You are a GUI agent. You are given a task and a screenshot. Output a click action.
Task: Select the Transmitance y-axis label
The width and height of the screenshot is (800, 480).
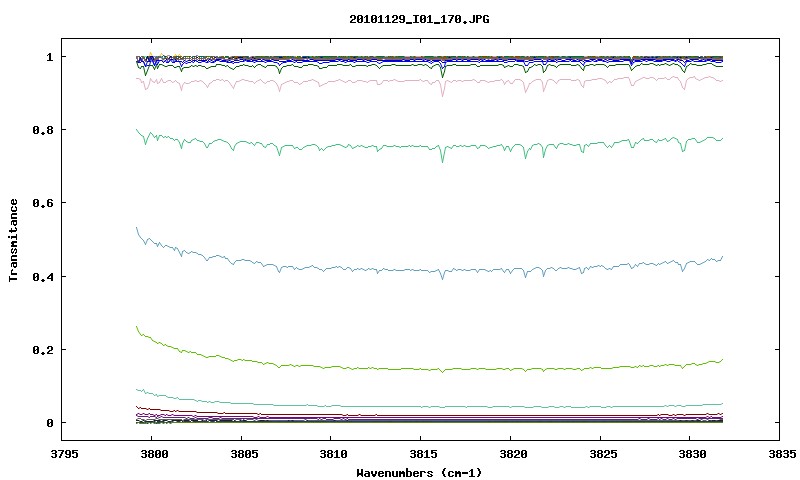[14, 240]
